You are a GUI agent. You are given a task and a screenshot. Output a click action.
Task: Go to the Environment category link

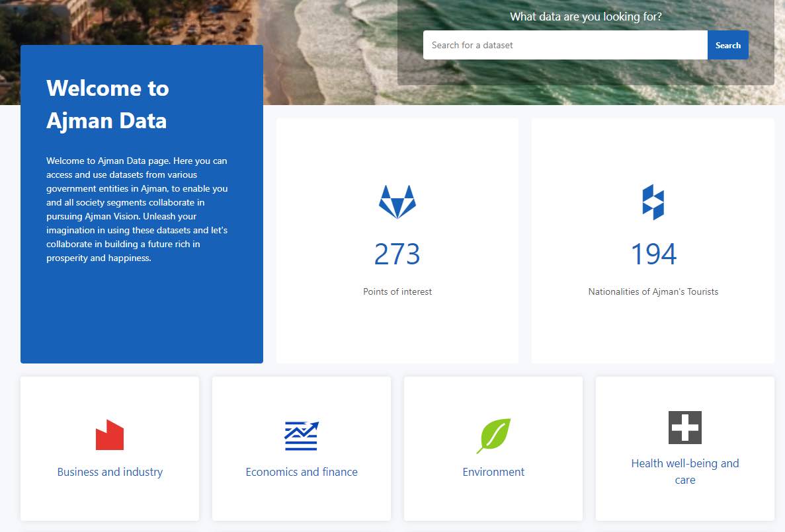click(x=493, y=472)
